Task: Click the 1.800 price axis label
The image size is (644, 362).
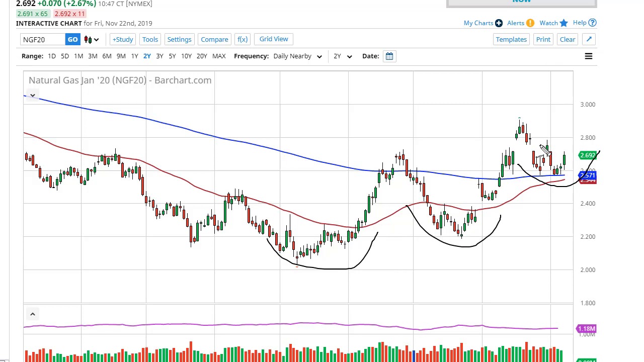Action: 587,303
